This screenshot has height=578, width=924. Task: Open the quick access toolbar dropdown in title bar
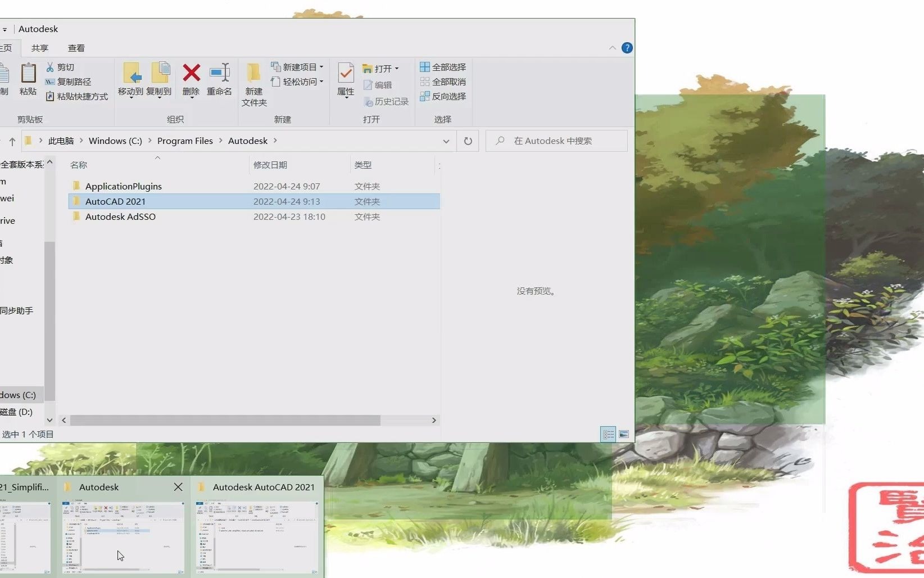(4, 29)
